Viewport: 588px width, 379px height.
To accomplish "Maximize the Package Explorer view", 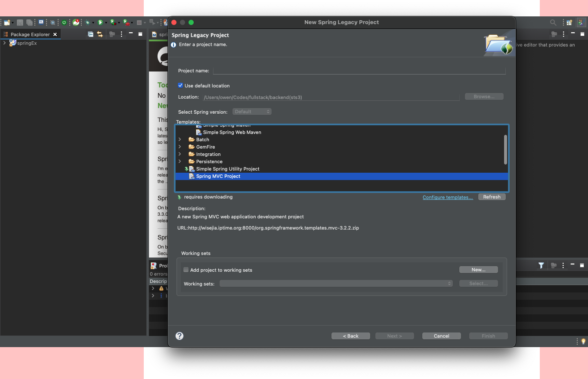I will (140, 34).
